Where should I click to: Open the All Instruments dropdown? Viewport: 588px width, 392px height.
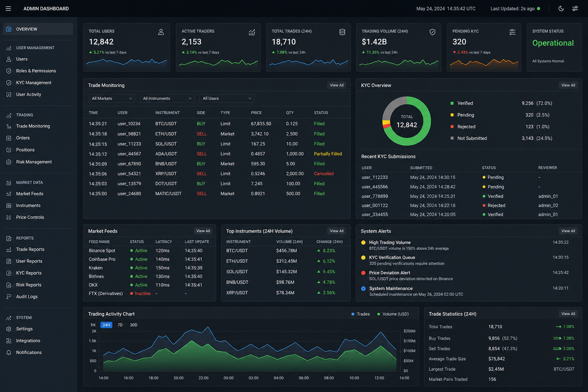pyautogui.click(x=167, y=98)
